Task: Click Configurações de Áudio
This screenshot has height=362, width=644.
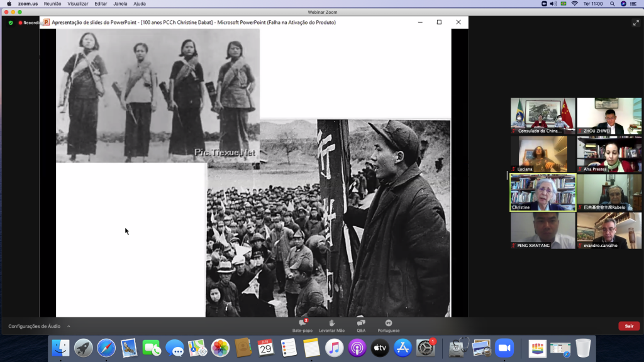Action: [35, 326]
